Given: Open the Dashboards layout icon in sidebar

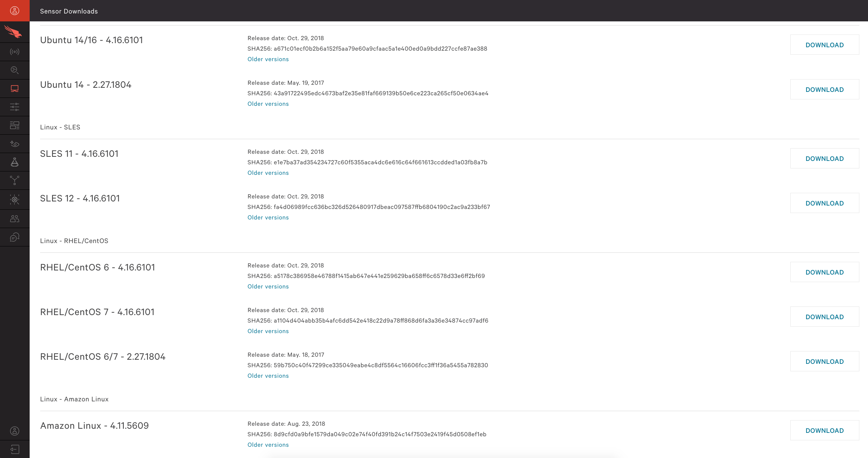Looking at the screenshot, I should pos(15,125).
